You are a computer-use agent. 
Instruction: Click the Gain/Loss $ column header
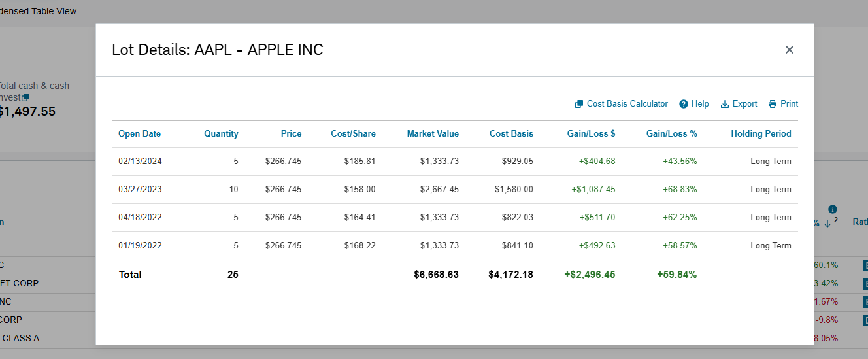591,134
